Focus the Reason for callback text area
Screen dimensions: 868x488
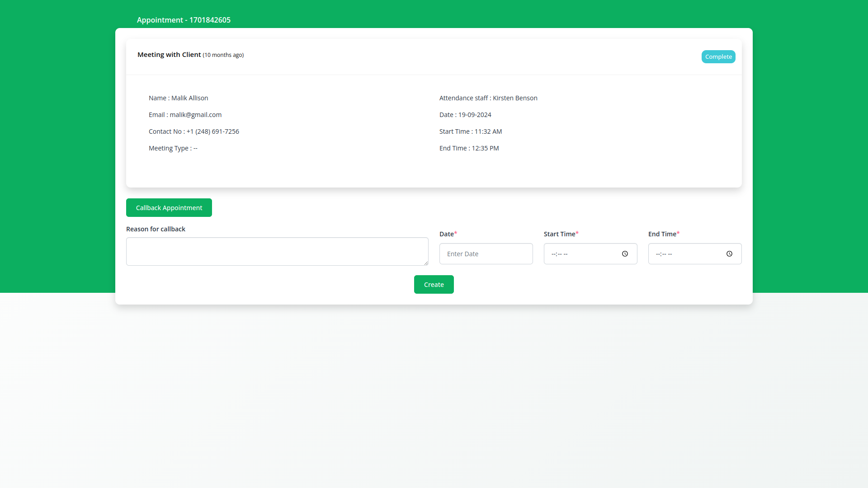(277, 251)
